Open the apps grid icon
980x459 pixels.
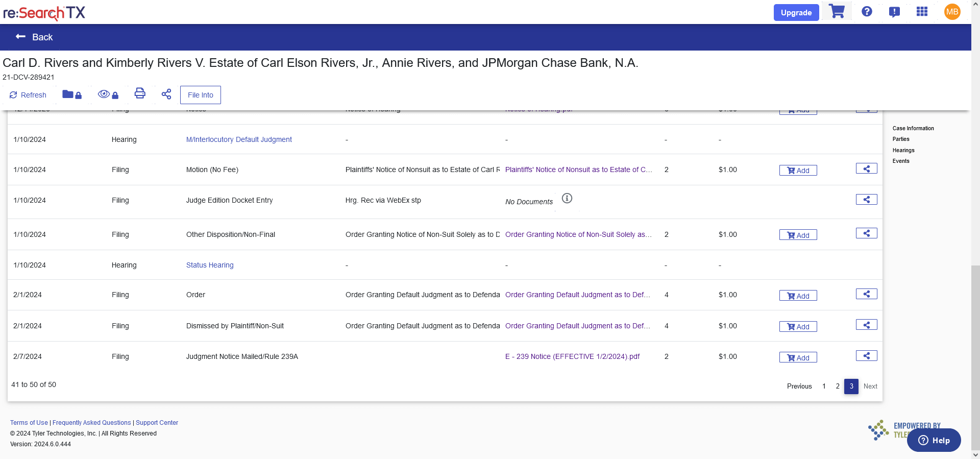(922, 12)
